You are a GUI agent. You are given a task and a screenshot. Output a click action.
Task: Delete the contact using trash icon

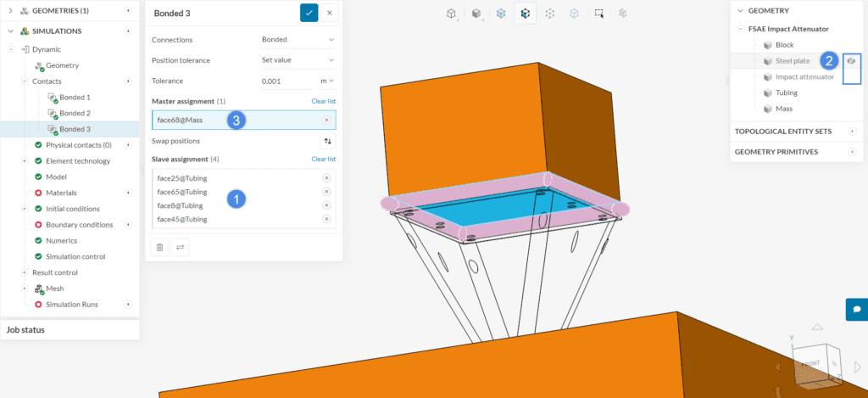click(159, 247)
